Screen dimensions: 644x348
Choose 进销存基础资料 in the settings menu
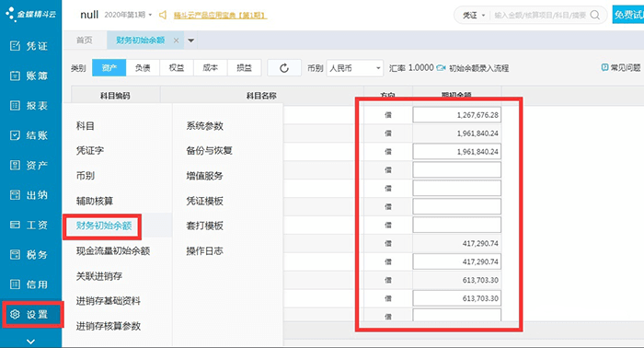coord(109,301)
